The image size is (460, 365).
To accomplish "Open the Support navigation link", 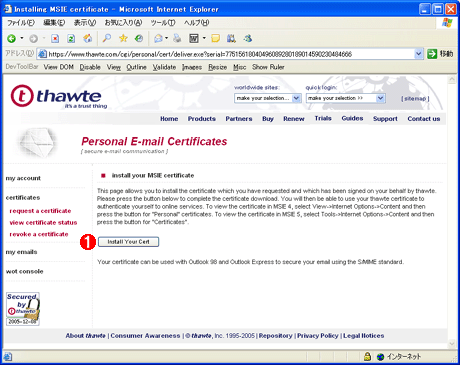I will (x=385, y=119).
